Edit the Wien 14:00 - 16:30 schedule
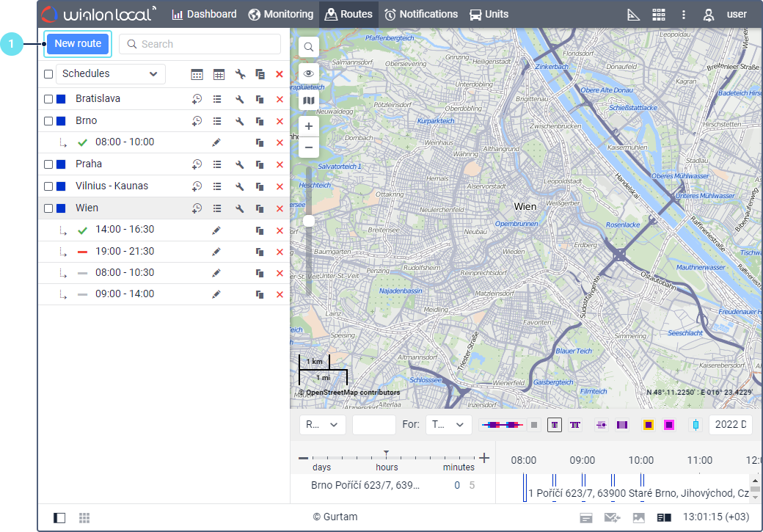763x532 pixels. 216,230
